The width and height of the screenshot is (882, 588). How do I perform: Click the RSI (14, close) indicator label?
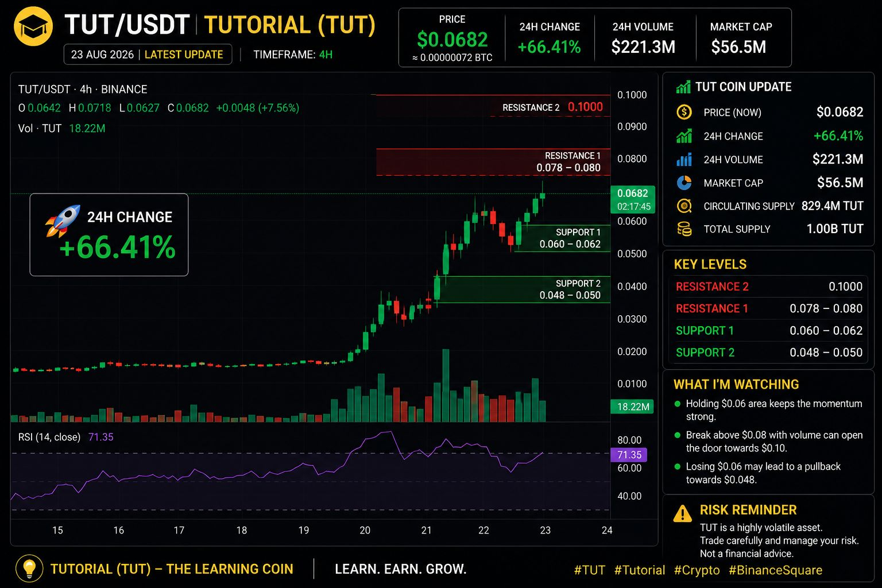49,437
